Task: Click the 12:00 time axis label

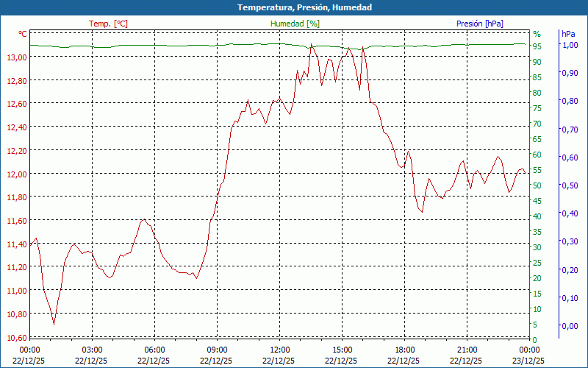Action: click(x=280, y=350)
